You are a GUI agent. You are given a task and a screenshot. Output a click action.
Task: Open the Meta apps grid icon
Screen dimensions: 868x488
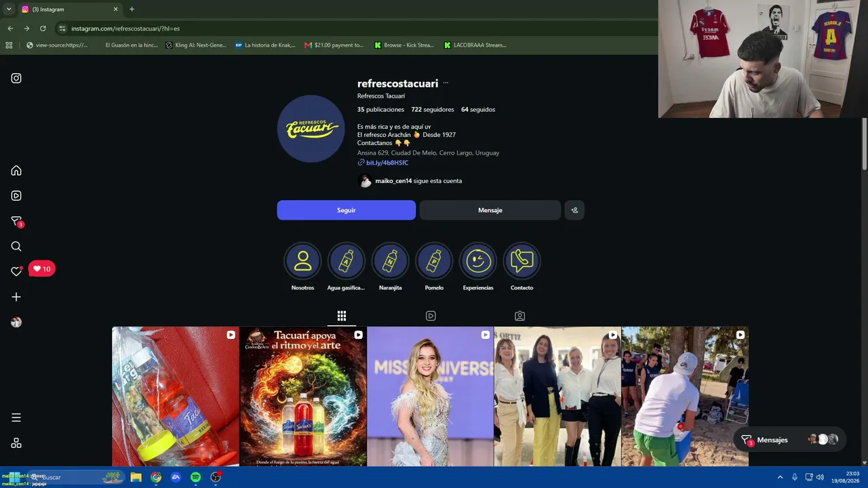[x=16, y=443]
